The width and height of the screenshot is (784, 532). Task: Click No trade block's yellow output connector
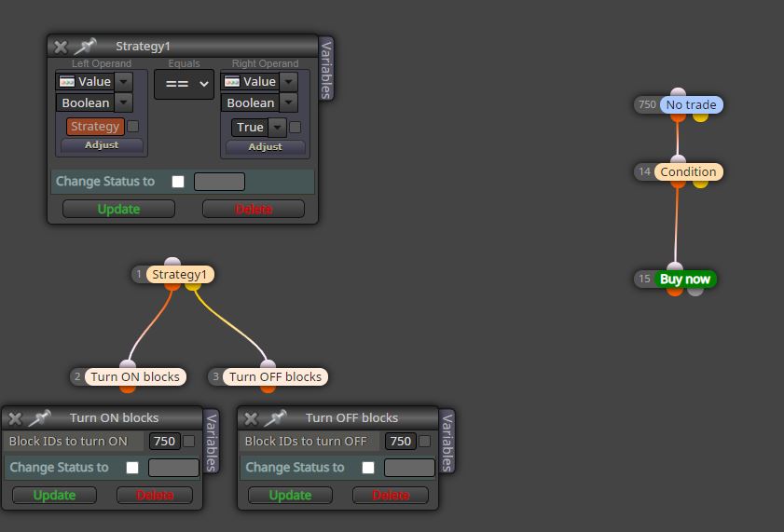700,117
